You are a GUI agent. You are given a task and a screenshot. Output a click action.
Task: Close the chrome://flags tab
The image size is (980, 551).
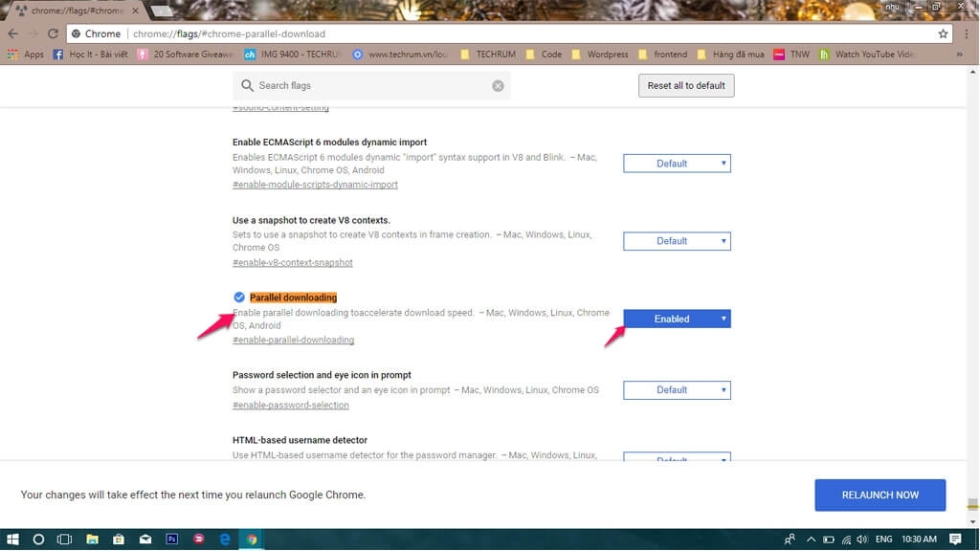click(135, 11)
